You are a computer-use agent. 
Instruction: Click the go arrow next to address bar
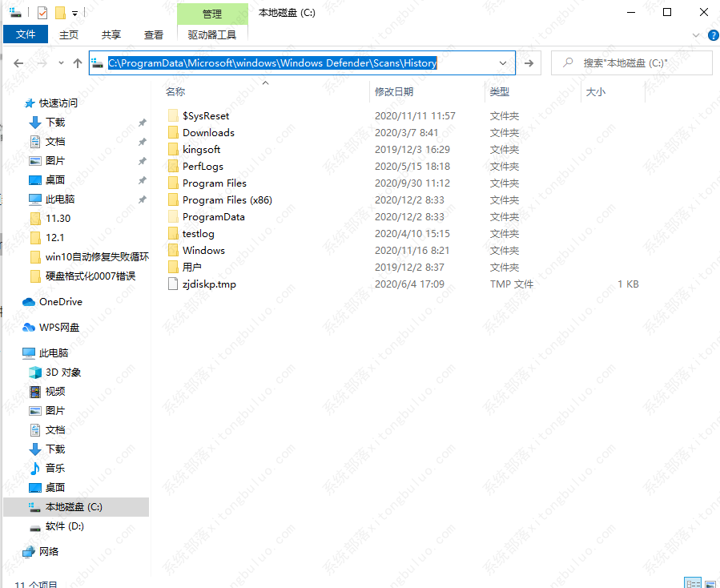[527, 62]
